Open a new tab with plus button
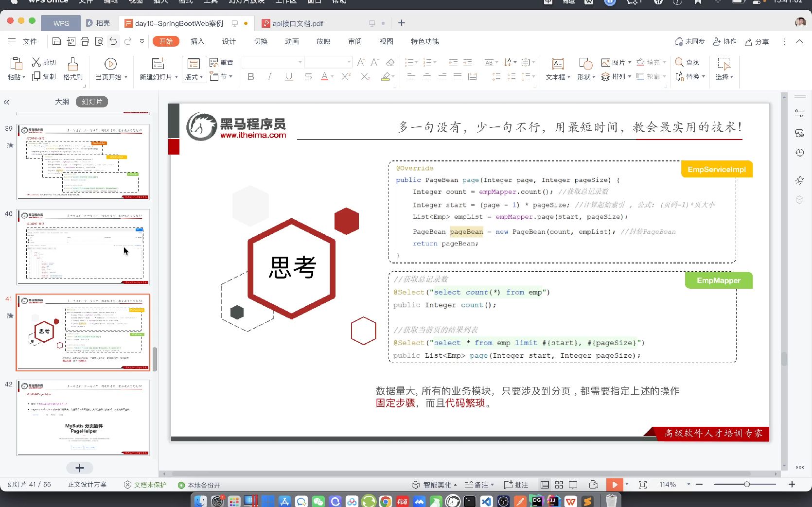 pos(402,23)
